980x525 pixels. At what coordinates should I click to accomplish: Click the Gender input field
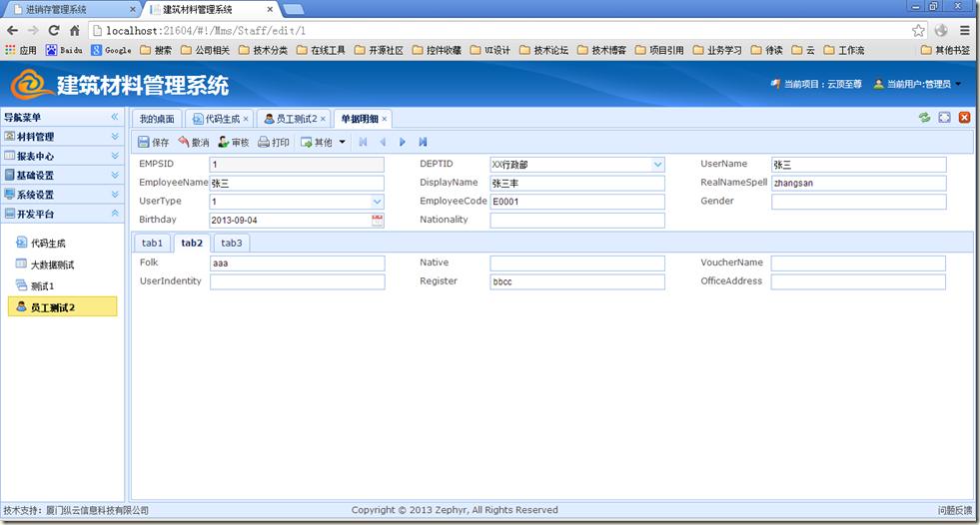point(858,202)
